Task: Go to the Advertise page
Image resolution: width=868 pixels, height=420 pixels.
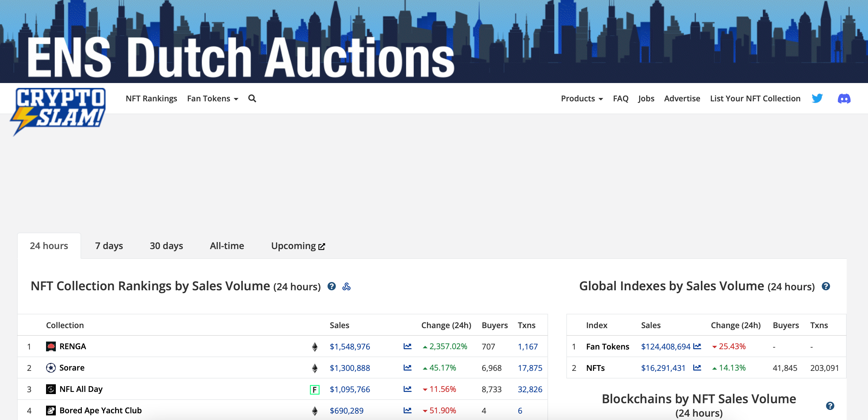Action: pos(682,99)
